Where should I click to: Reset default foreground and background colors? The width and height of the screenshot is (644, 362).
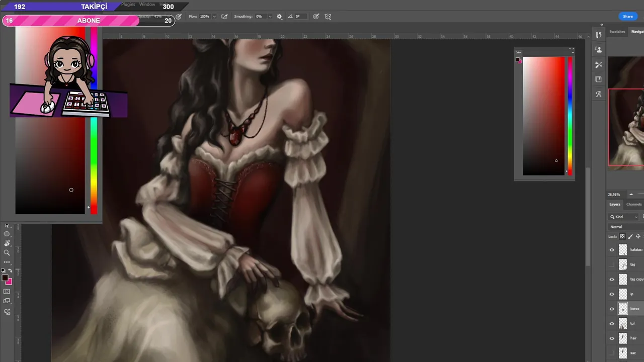click(3, 270)
